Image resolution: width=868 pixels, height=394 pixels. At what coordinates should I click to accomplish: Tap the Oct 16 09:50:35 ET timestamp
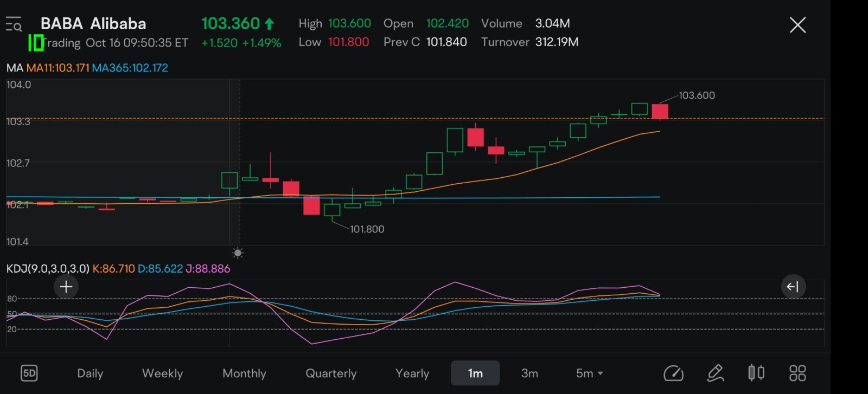point(137,43)
